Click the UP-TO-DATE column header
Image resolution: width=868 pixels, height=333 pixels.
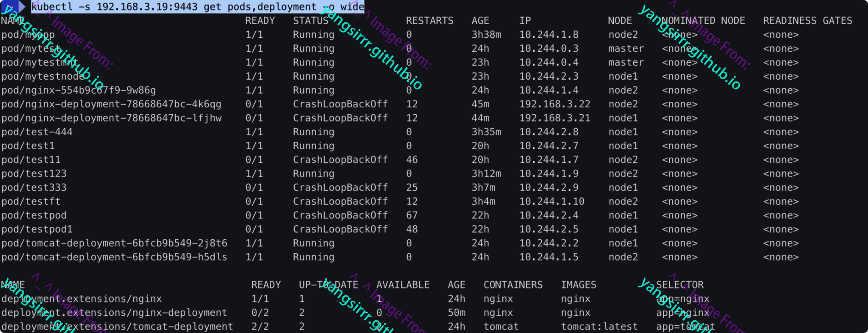[328, 285]
